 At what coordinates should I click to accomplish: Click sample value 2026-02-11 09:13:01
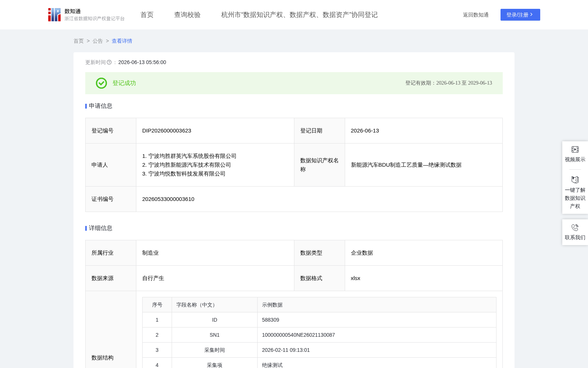coord(286,350)
